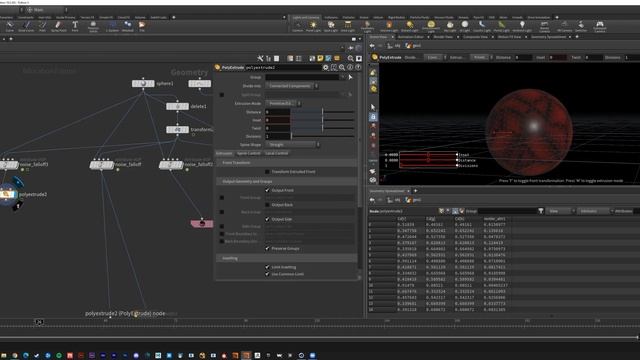
Task: Select the polyextrude2 node
Action: (x=8, y=195)
